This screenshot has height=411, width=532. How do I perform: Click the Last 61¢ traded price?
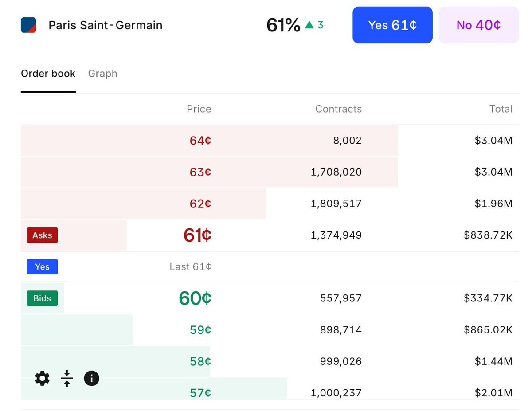pos(190,267)
